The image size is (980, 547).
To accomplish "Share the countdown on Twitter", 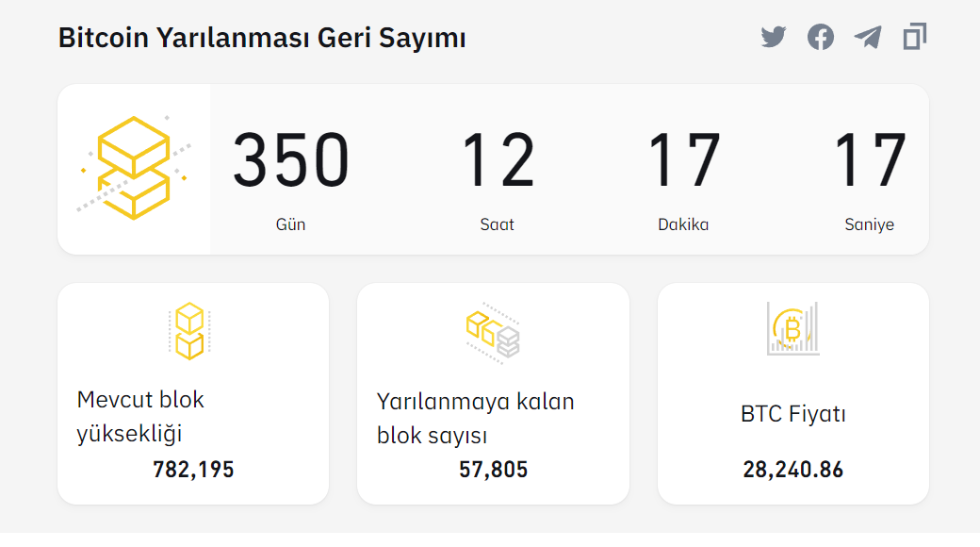I will tap(774, 38).
